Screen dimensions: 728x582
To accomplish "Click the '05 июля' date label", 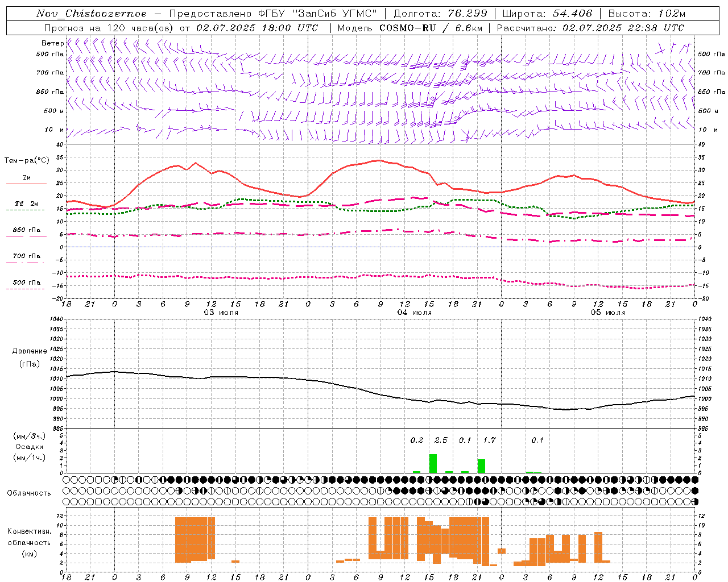I will pos(608,313).
